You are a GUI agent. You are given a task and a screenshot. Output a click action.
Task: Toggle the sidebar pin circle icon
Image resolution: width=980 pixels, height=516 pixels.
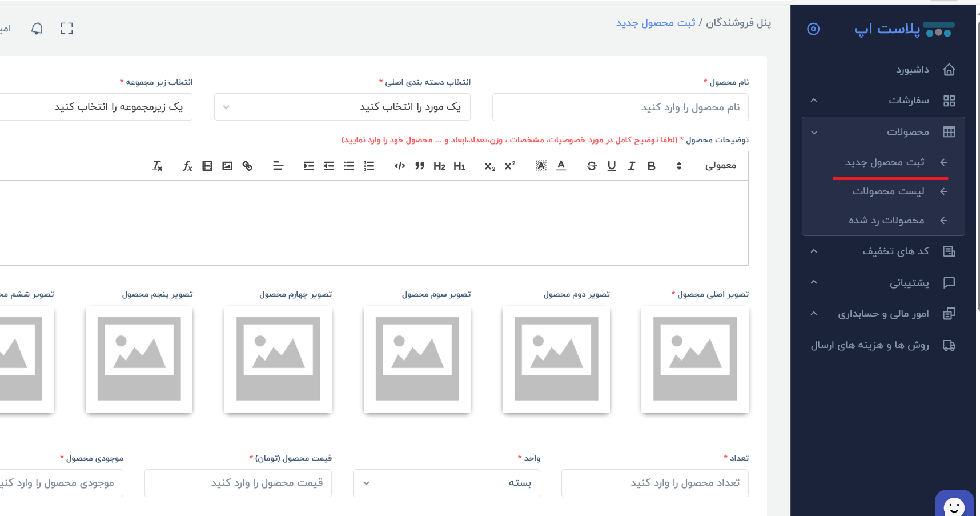click(813, 29)
